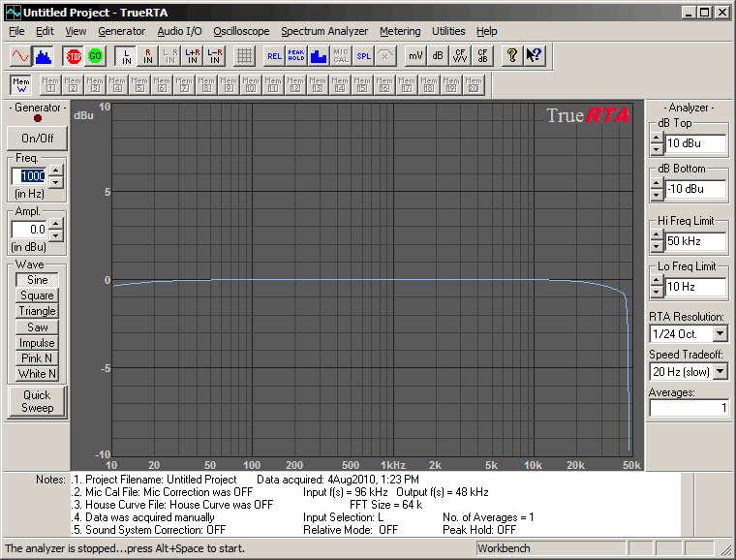Image resolution: width=736 pixels, height=560 pixels.
Task: Decrease generator amplitude with down arrow
Action: [56, 235]
